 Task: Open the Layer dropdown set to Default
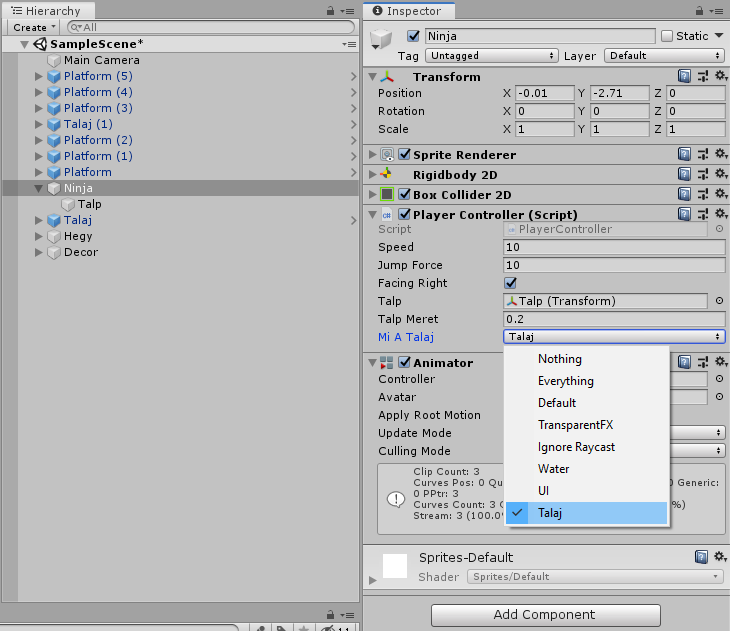click(661, 56)
